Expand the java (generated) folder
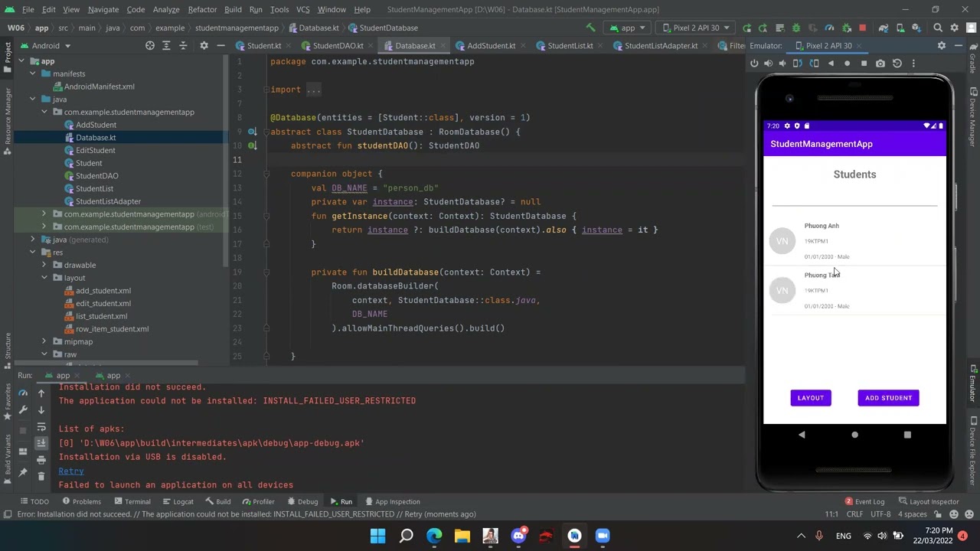 pyautogui.click(x=33, y=240)
